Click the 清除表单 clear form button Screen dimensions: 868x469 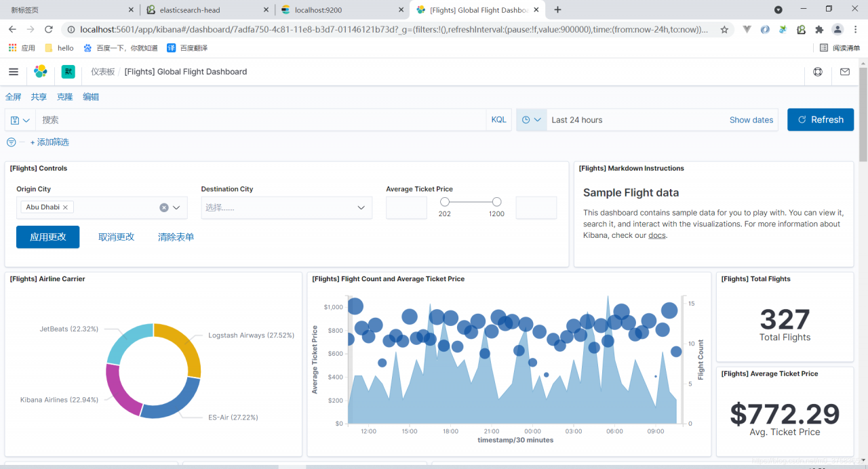point(176,237)
